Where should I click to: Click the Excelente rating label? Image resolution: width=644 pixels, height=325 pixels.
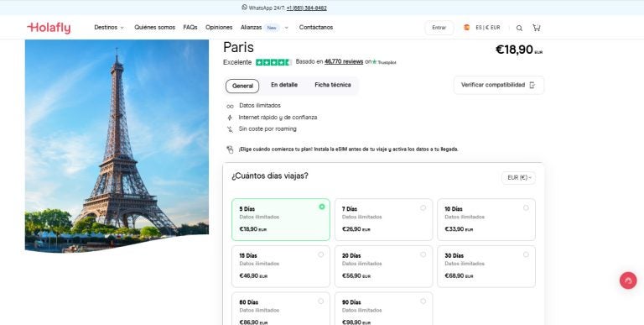click(x=237, y=62)
